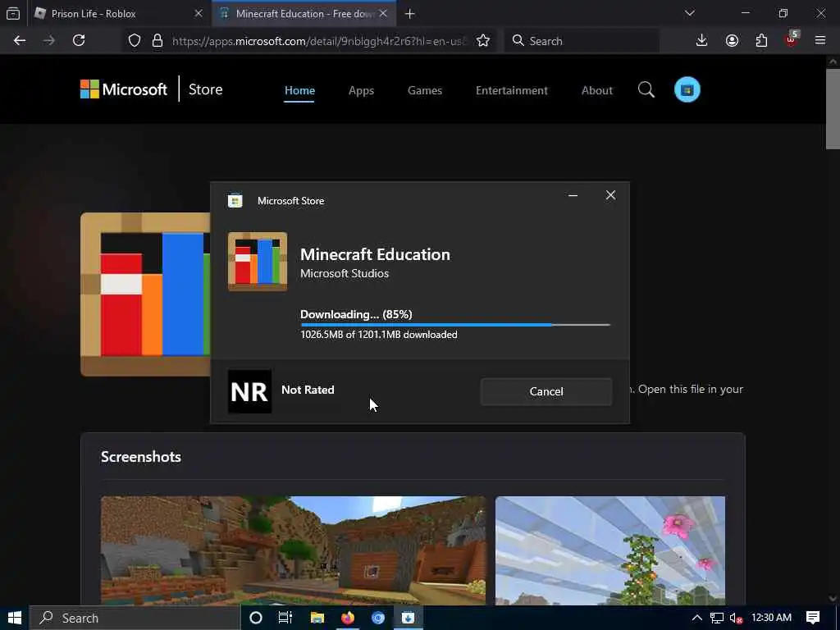Open the tracking protection shield icon

click(135, 41)
